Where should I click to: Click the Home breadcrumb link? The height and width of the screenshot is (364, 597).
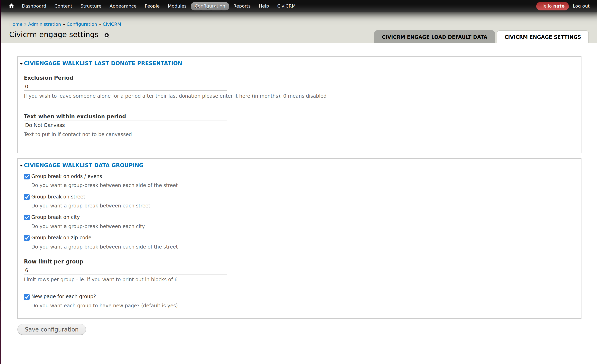point(16,24)
